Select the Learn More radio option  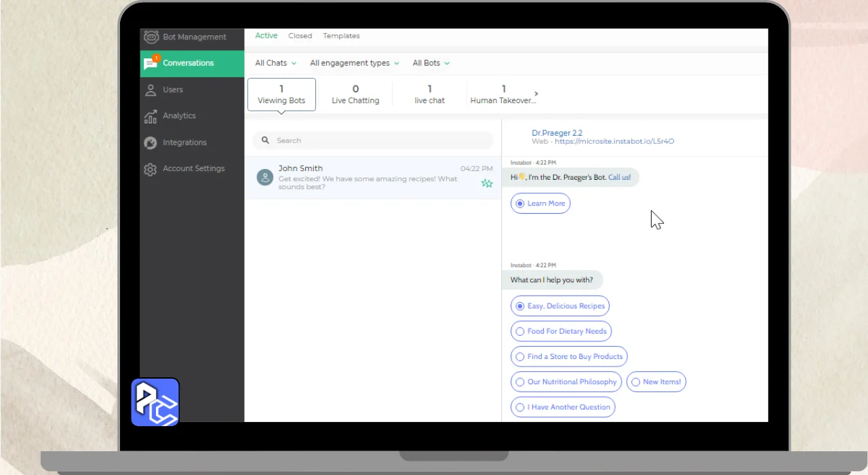coord(540,204)
